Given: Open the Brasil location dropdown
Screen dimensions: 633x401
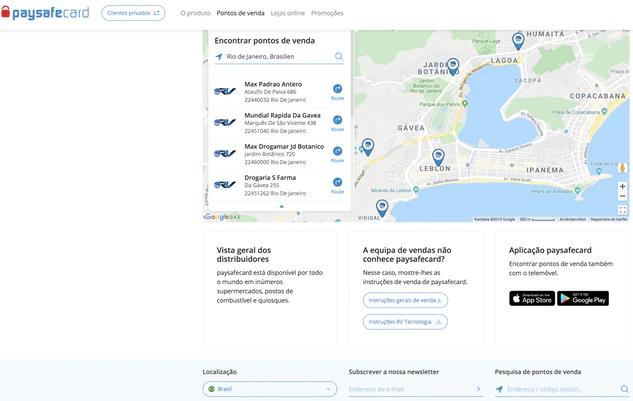Looking at the screenshot, I should point(270,389).
